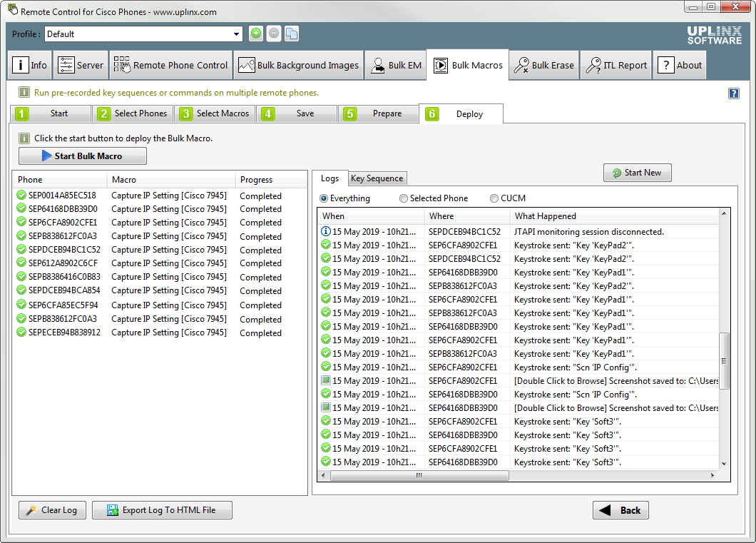Open the ITL Report tab
This screenshot has height=543, width=756.
616,65
